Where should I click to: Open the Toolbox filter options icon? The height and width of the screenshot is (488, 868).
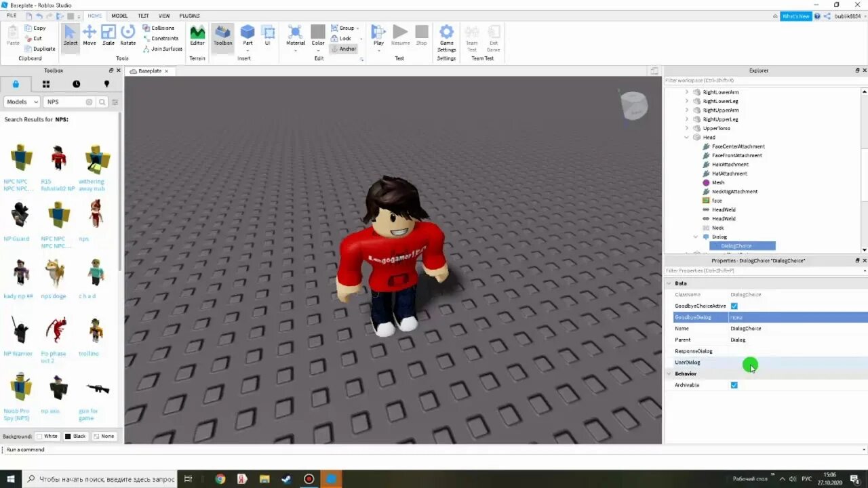(x=115, y=102)
